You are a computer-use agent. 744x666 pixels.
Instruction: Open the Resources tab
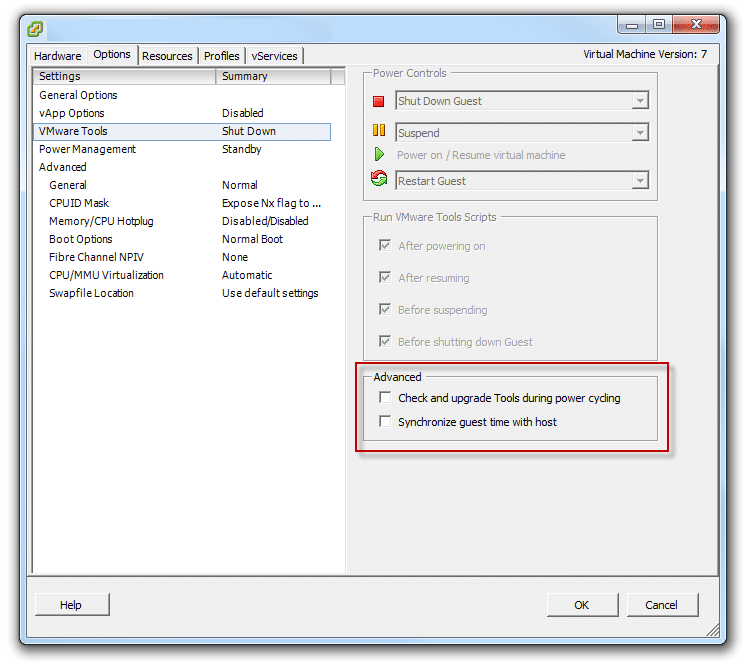(x=167, y=56)
